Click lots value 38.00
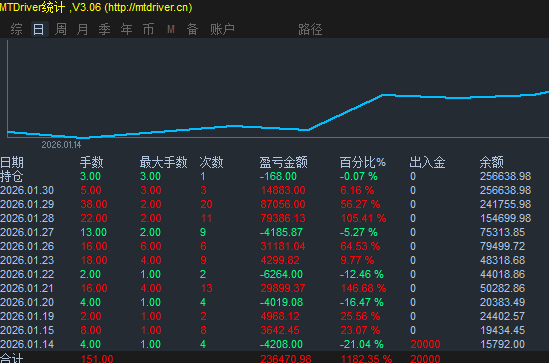 [94, 204]
